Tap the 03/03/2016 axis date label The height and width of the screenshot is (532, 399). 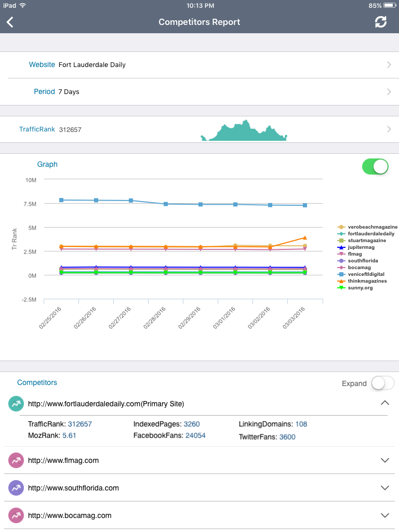point(294,317)
